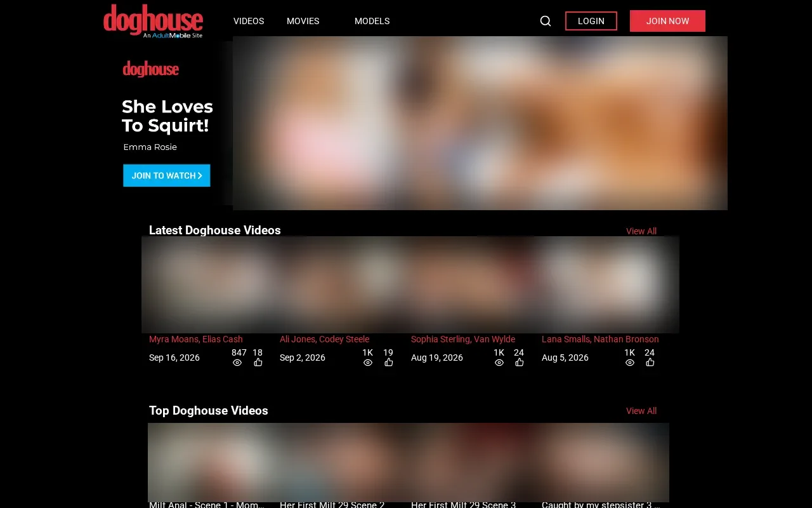Viewport: 812px width, 508px height.
Task: Click the LOGIN button
Action: [591, 21]
